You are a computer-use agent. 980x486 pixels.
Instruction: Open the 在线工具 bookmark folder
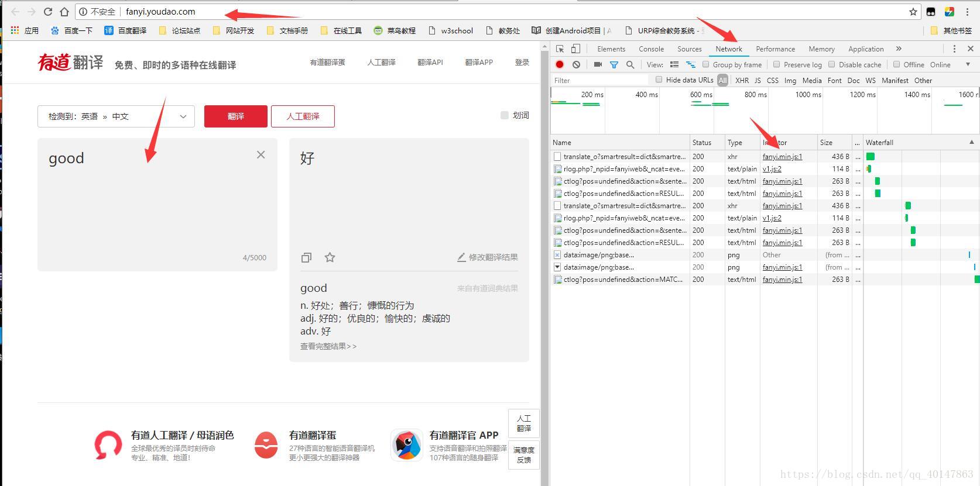click(341, 30)
